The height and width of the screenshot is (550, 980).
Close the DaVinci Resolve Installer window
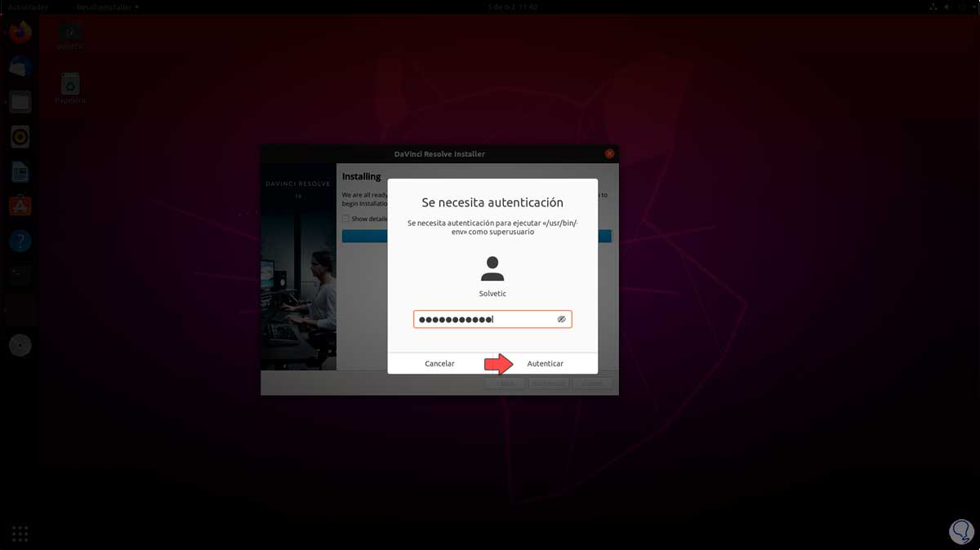pos(609,153)
